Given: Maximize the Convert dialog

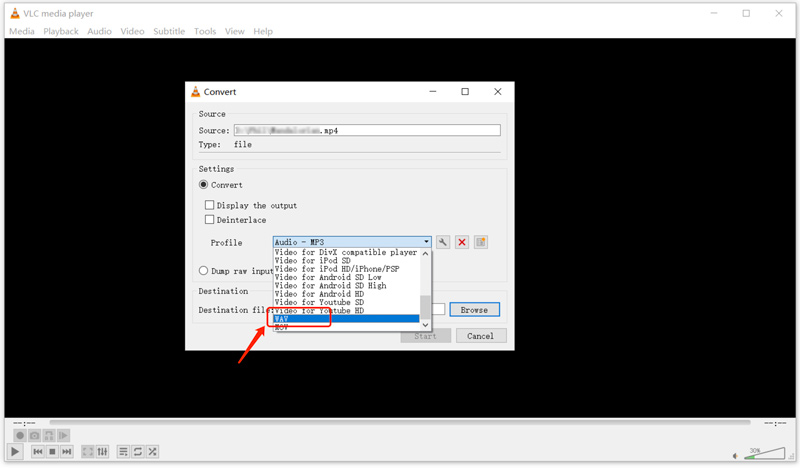Looking at the screenshot, I should 465,92.
